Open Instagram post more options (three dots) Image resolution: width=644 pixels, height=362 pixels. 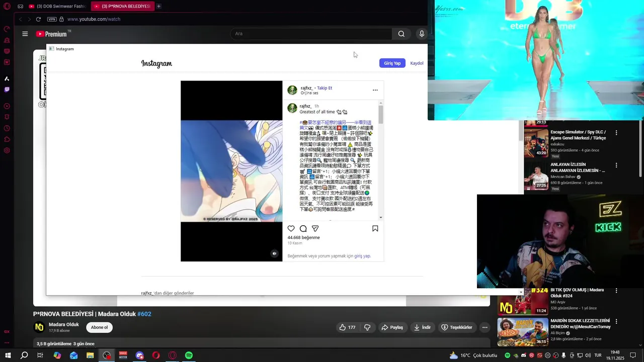375,90
